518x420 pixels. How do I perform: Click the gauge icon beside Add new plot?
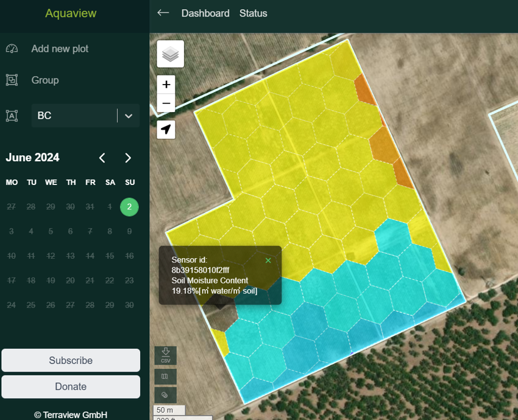click(12, 49)
